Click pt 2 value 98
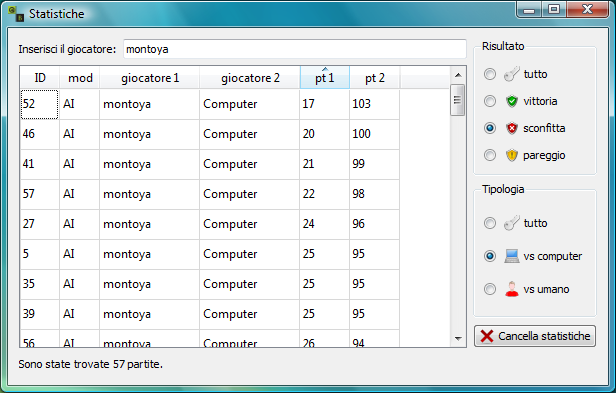Viewport: 616px width, 393px height. coord(374,194)
